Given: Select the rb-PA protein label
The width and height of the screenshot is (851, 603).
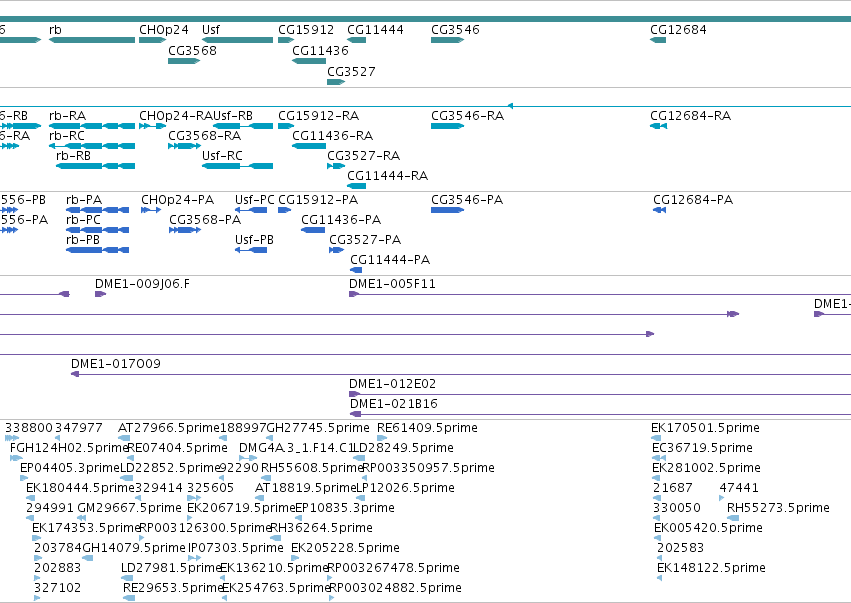Looking at the screenshot, I should [x=84, y=200].
